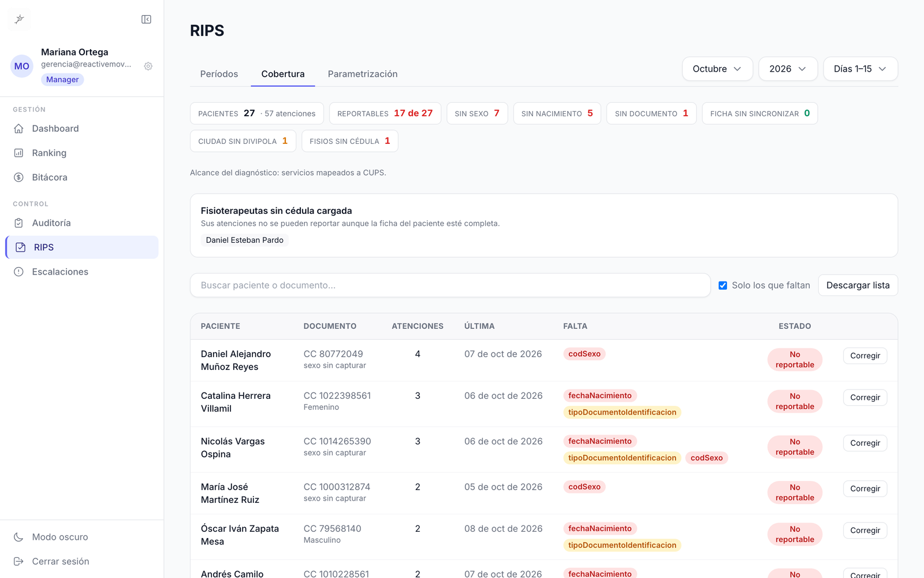The width and height of the screenshot is (924, 578).
Task: Focus the 'Buscar paciente o documento' search field
Action: 450,286
